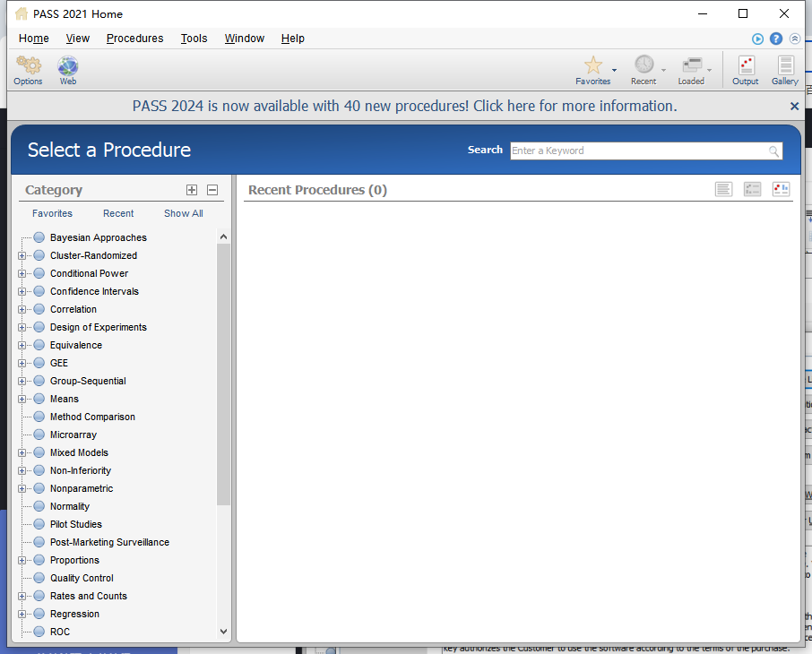This screenshot has width=812, height=654.
Task: Open the Help menu
Action: pyautogui.click(x=292, y=39)
